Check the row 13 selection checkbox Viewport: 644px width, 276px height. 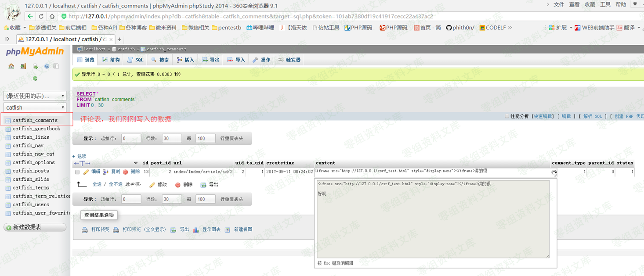point(77,172)
